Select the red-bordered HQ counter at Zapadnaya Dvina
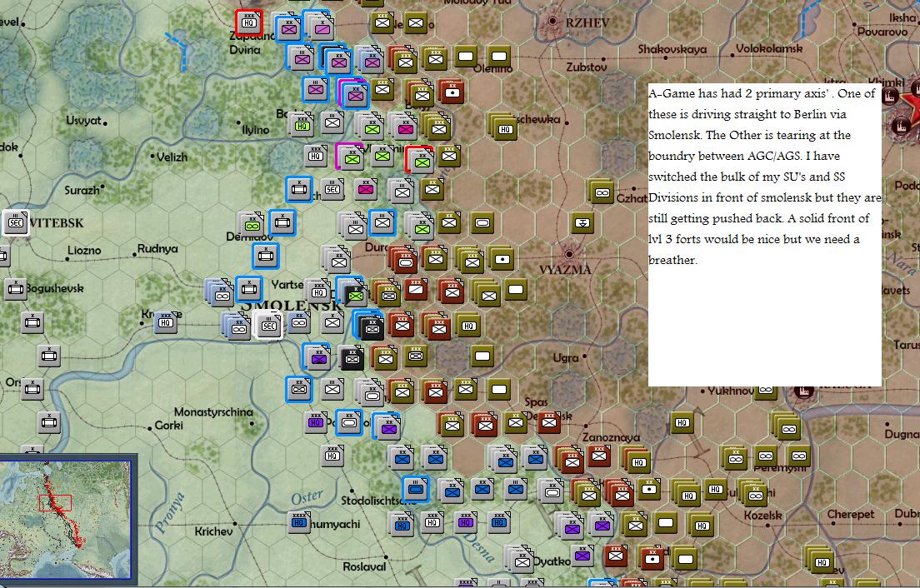 (249, 22)
